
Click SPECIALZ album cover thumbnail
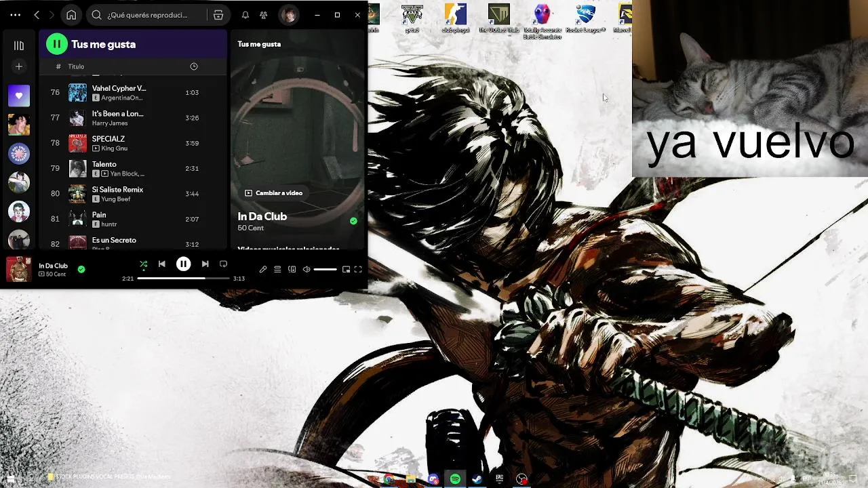[x=77, y=143]
